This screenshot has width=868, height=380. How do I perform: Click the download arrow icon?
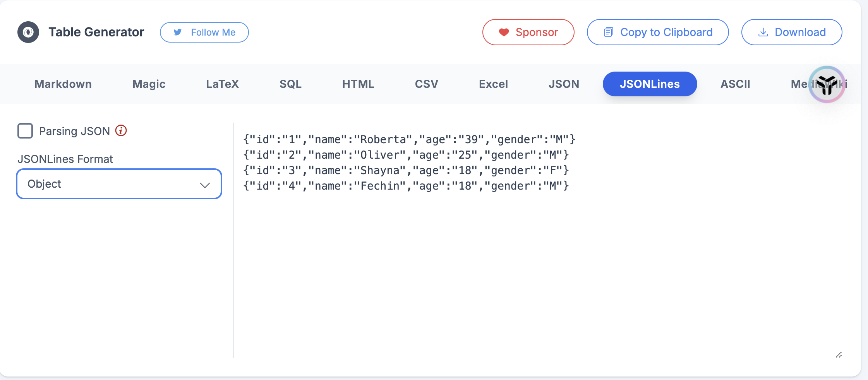point(763,32)
